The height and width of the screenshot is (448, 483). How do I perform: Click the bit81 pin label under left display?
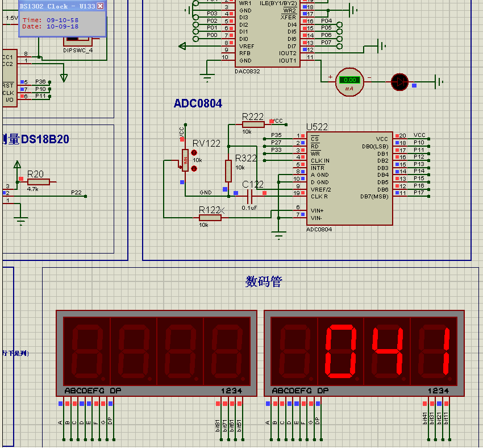218,425
